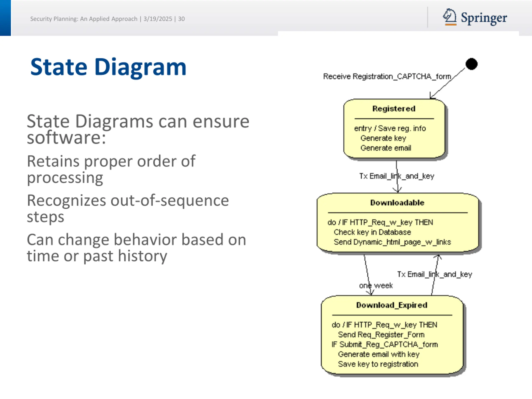Click the "Receive Registration_CAPTCHA_form" transition label
532x399 pixels.
(387, 76)
